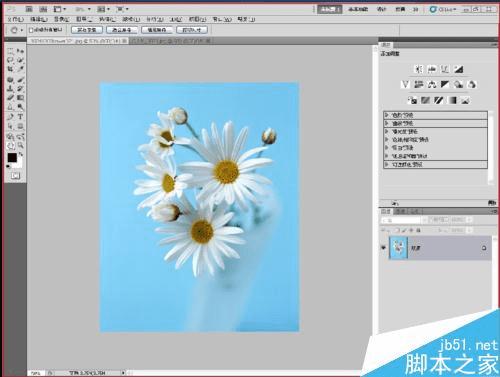
Task: Add a Vibrance adjustment layer
Action: click(405, 84)
